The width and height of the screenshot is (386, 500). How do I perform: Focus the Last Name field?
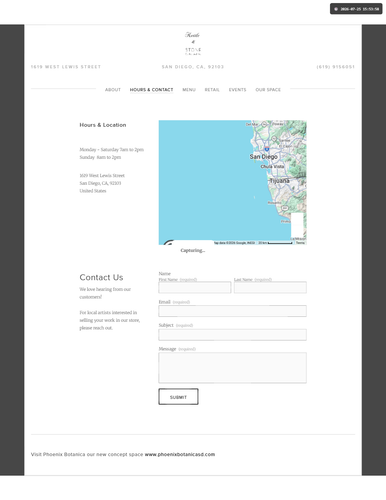[x=270, y=287]
